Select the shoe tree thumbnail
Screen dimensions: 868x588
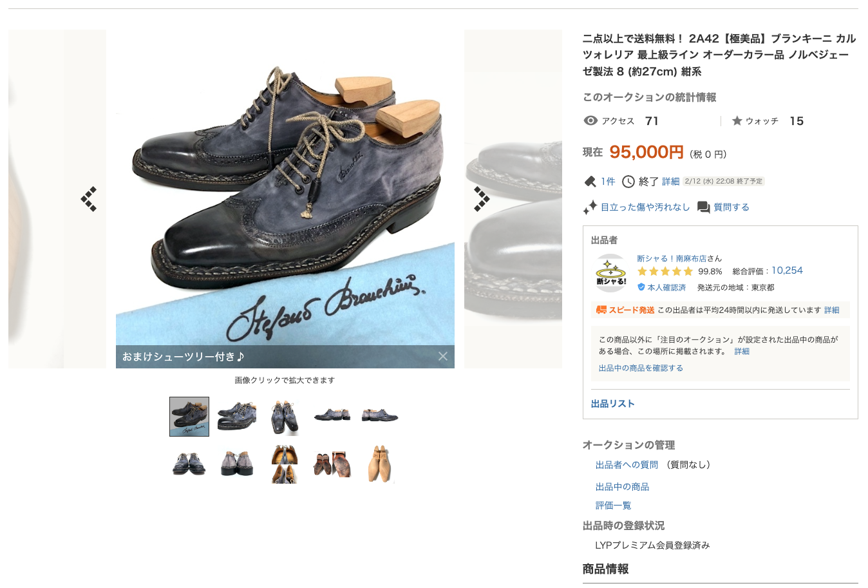pyautogui.click(x=380, y=464)
